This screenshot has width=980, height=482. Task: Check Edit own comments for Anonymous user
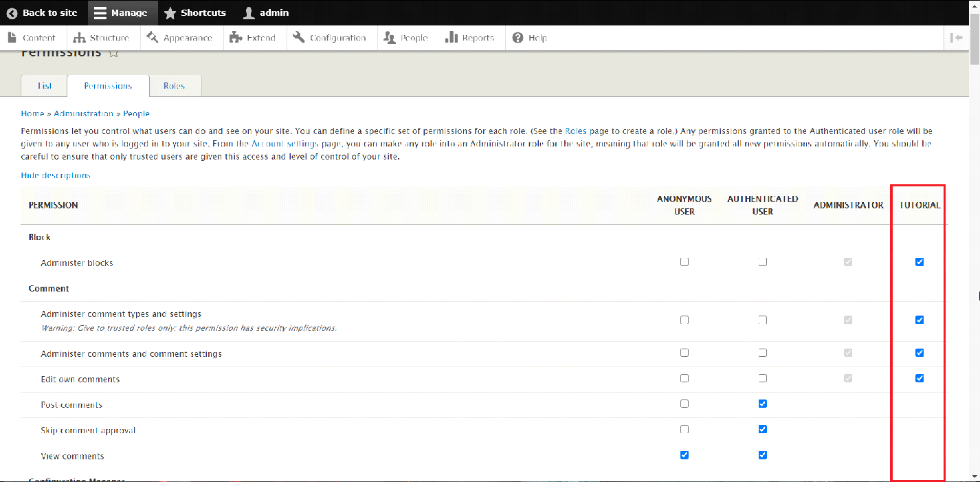(684, 378)
